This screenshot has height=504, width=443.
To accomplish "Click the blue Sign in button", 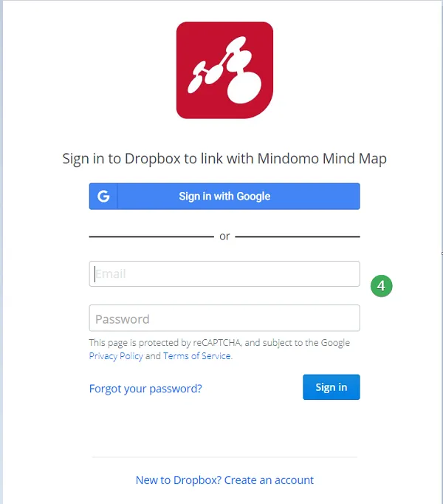I will point(332,387).
